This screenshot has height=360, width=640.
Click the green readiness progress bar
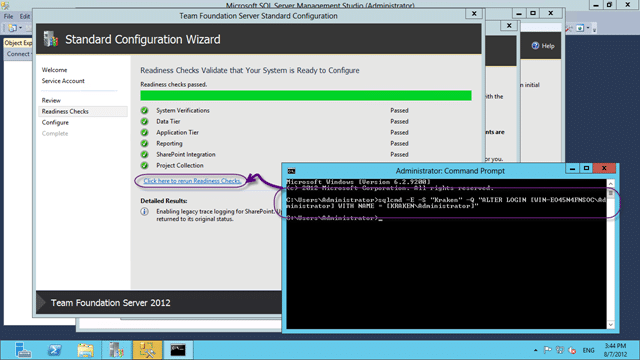point(306,96)
